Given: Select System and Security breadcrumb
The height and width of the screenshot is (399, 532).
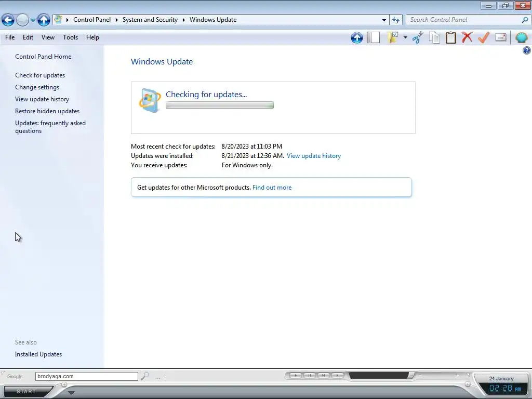Looking at the screenshot, I should [x=150, y=20].
